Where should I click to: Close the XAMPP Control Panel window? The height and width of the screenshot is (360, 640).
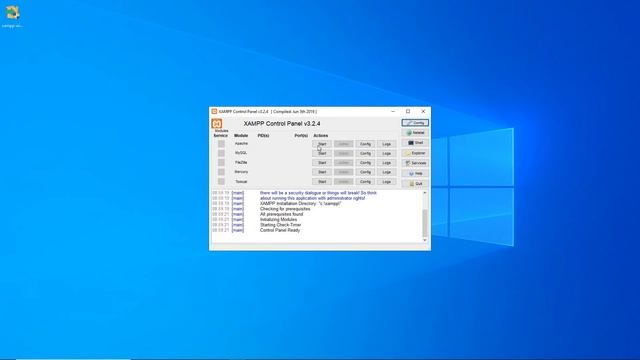click(423, 111)
